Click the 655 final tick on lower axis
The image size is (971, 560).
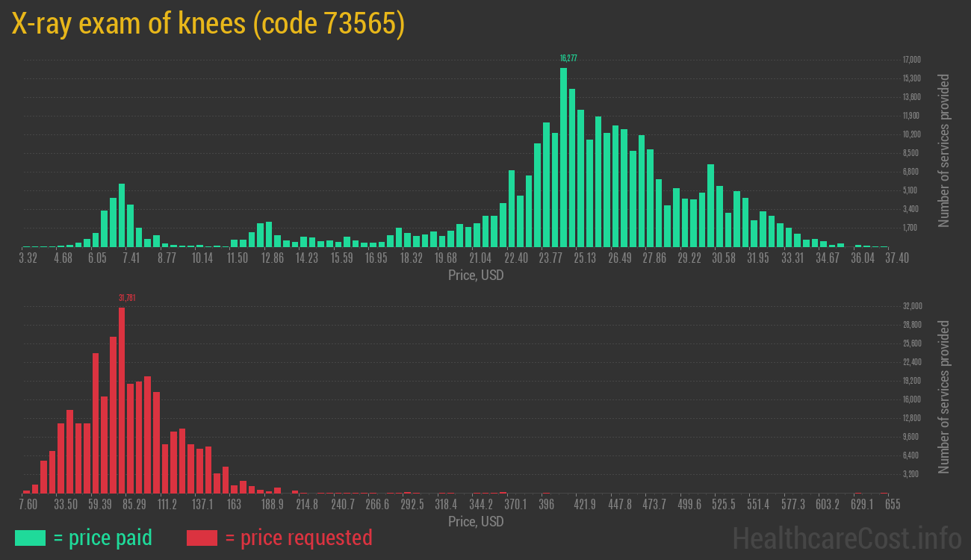pyautogui.click(x=892, y=505)
